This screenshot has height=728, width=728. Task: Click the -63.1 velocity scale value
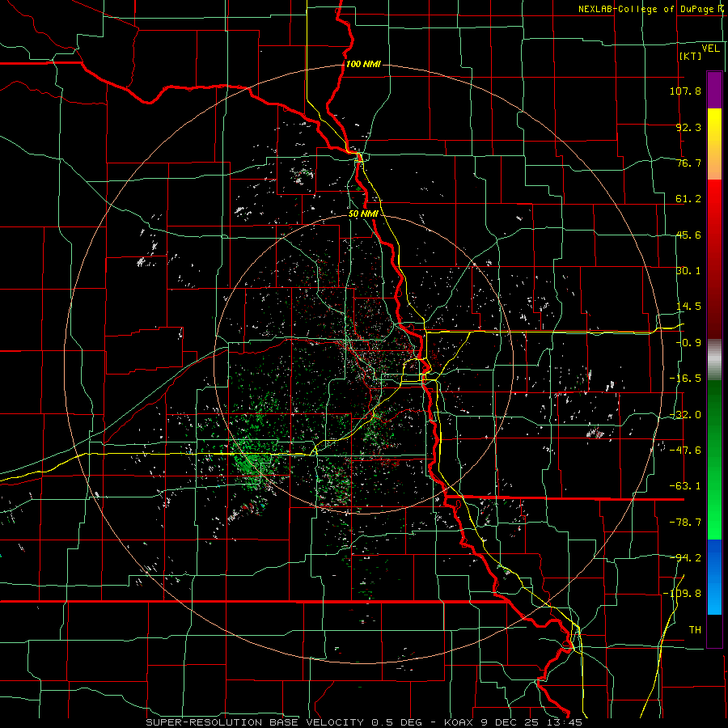tap(685, 486)
